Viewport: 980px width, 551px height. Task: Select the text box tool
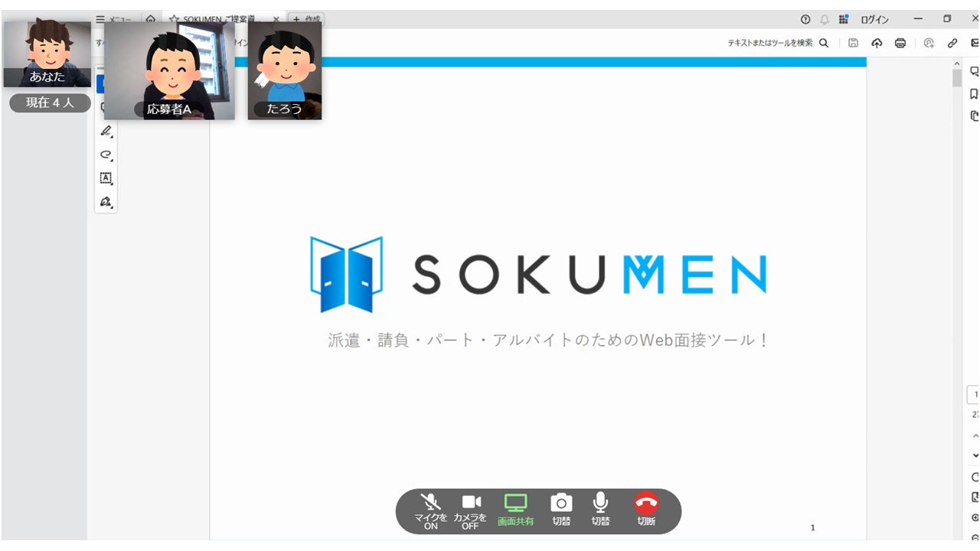[106, 178]
